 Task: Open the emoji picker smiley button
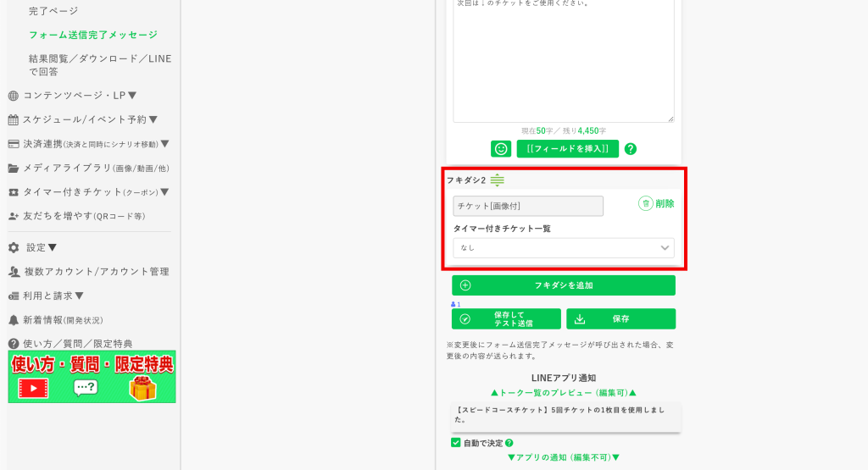pyautogui.click(x=500, y=149)
